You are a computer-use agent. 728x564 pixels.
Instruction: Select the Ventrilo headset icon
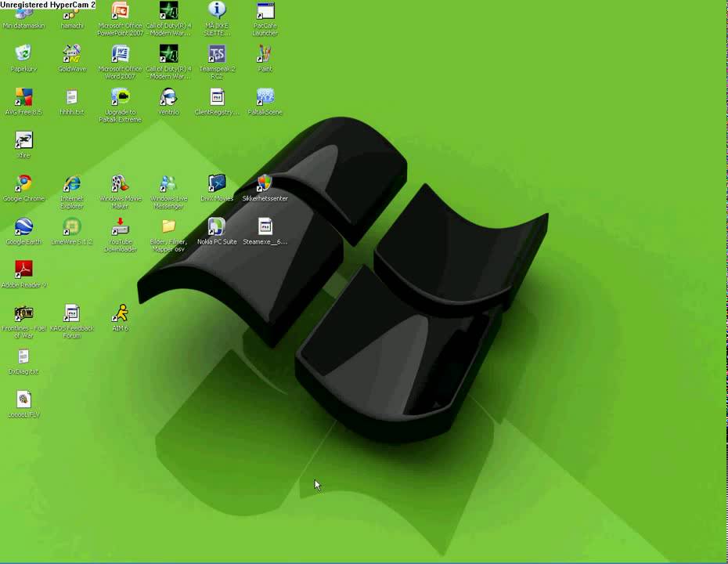(168, 97)
